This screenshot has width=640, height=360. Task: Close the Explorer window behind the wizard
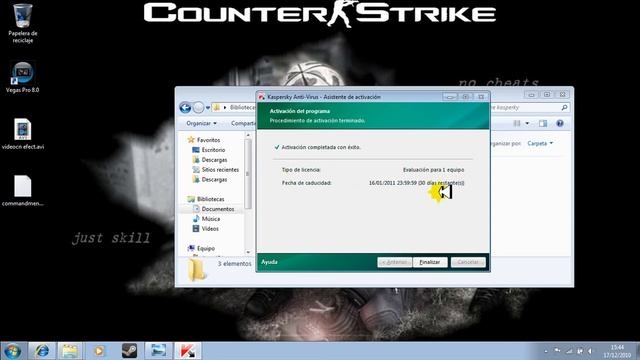coord(562,94)
